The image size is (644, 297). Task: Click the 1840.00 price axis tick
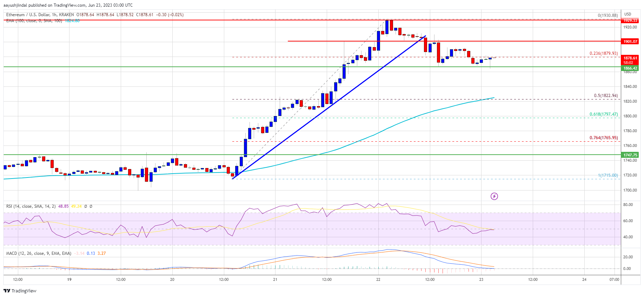click(x=630, y=86)
